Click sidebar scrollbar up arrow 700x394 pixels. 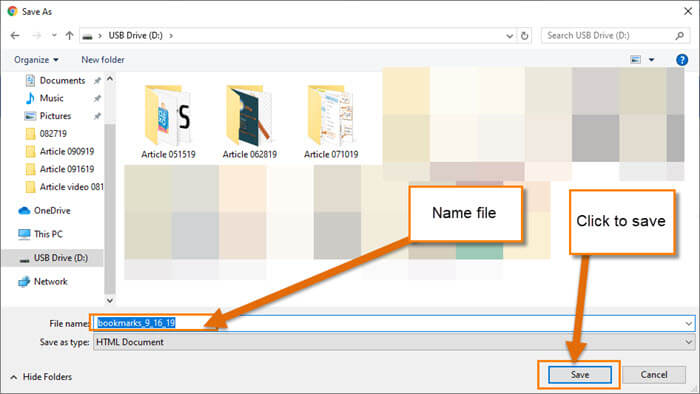pyautogui.click(x=110, y=79)
